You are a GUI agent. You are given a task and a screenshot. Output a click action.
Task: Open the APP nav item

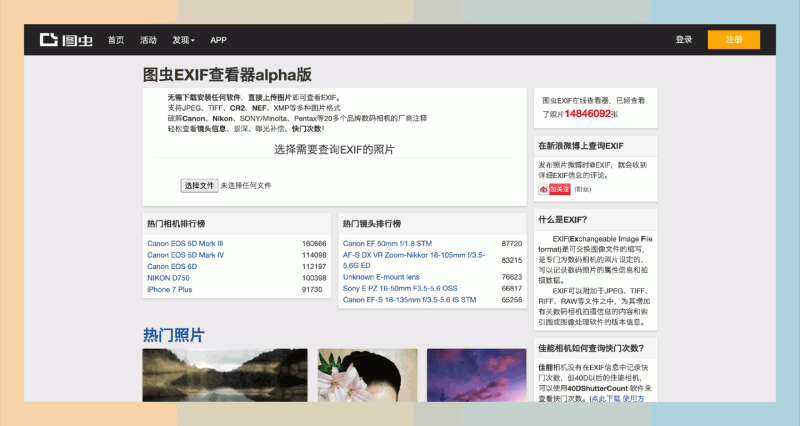click(218, 40)
